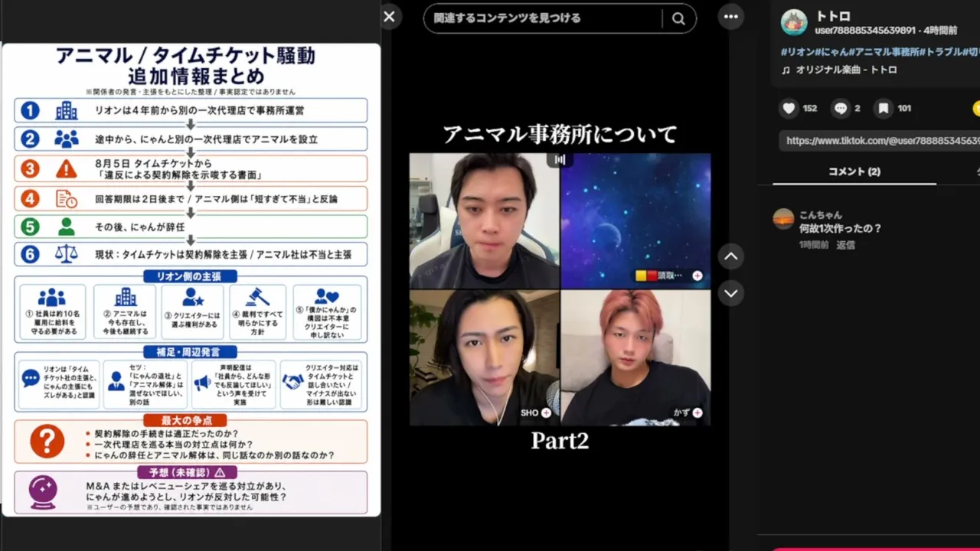The height and width of the screenshot is (551, 980).
Task: Click the speech bubble comment icon
Action: [841, 109]
